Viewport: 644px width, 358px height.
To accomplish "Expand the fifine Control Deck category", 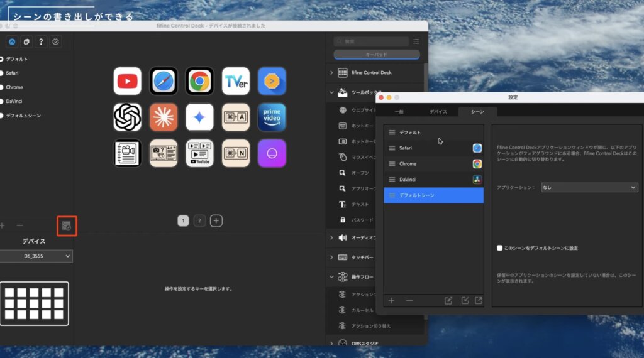I will click(331, 73).
